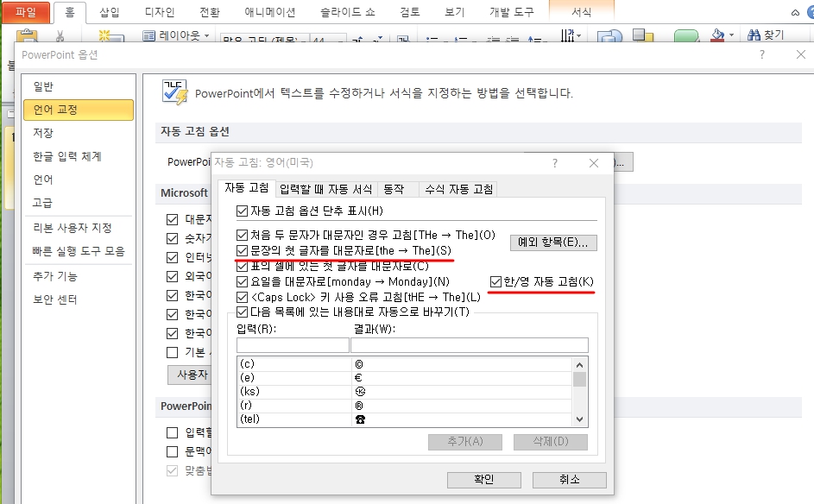The height and width of the screenshot is (504, 814).
Task: Open the 슬라이드 쇼 ribbon tab
Action: click(x=348, y=12)
